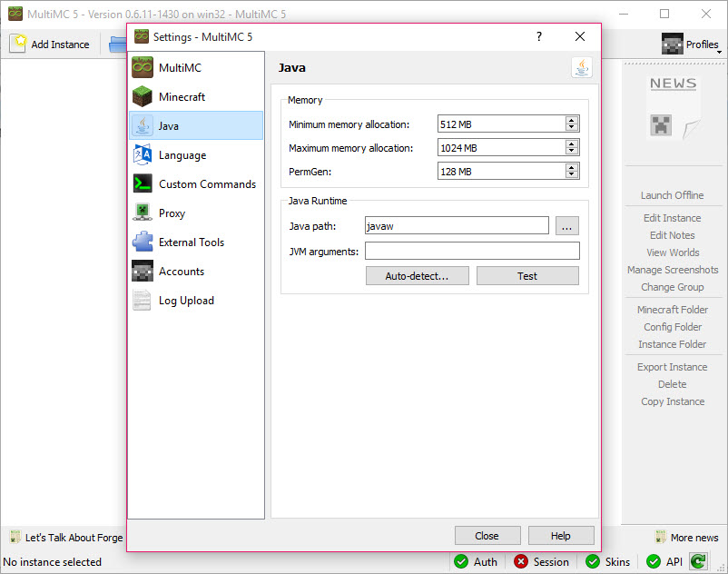Close the Settings dialog with Close button
Image resolution: width=728 pixels, height=574 pixels.
[487, 536]
